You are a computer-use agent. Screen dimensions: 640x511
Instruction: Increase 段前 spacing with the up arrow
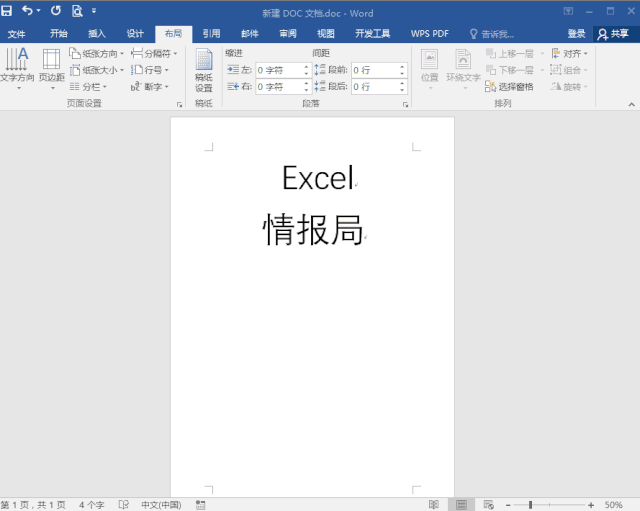tap(402, 67)
